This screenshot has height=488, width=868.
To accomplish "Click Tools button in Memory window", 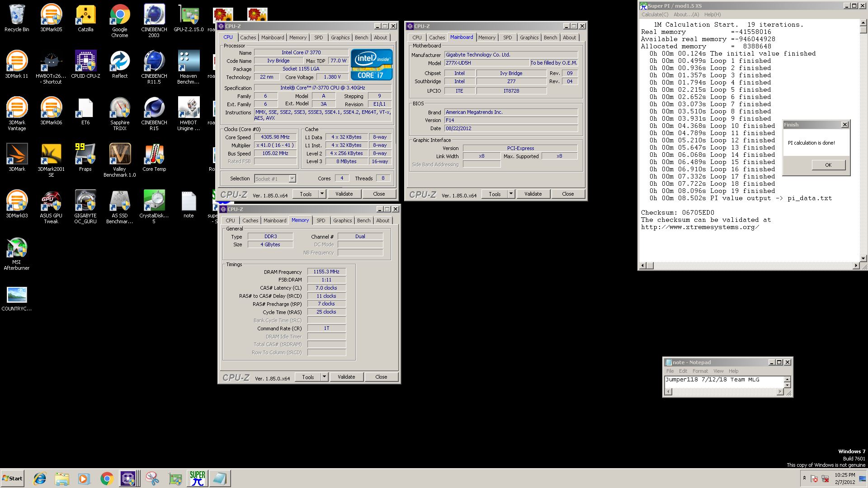I will [308, 377].
